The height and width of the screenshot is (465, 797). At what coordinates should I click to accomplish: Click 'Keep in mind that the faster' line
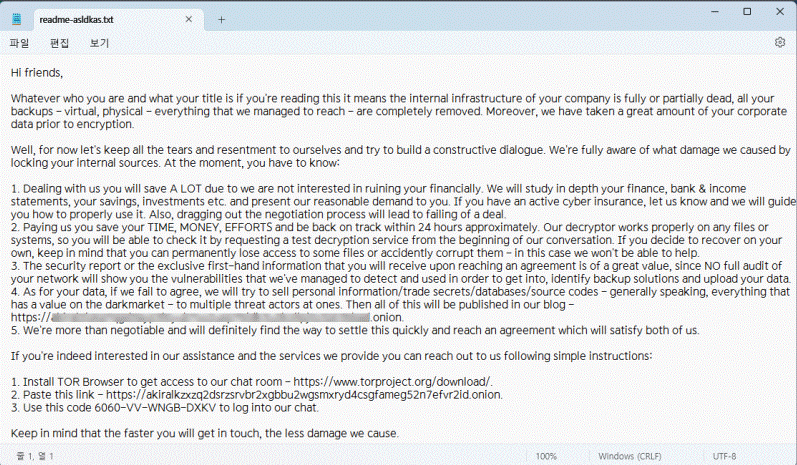[x=204, y=433]
